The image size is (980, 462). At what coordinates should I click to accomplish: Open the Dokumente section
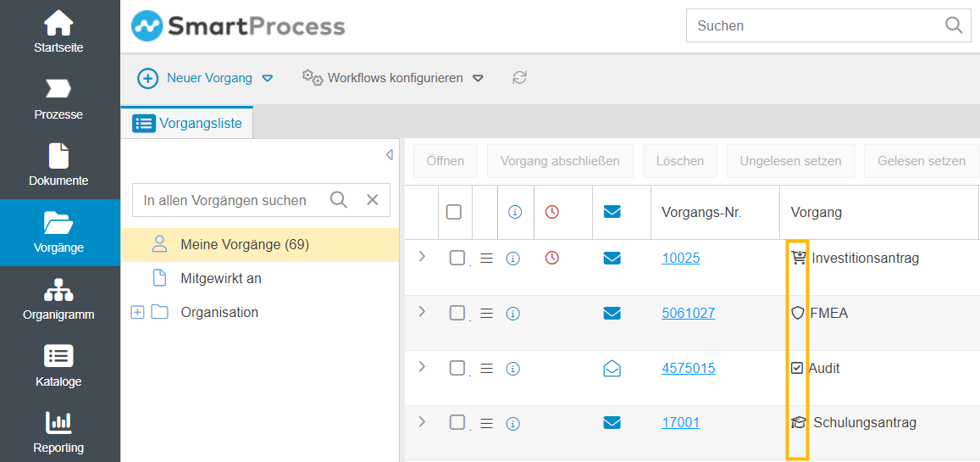point(58,156)
